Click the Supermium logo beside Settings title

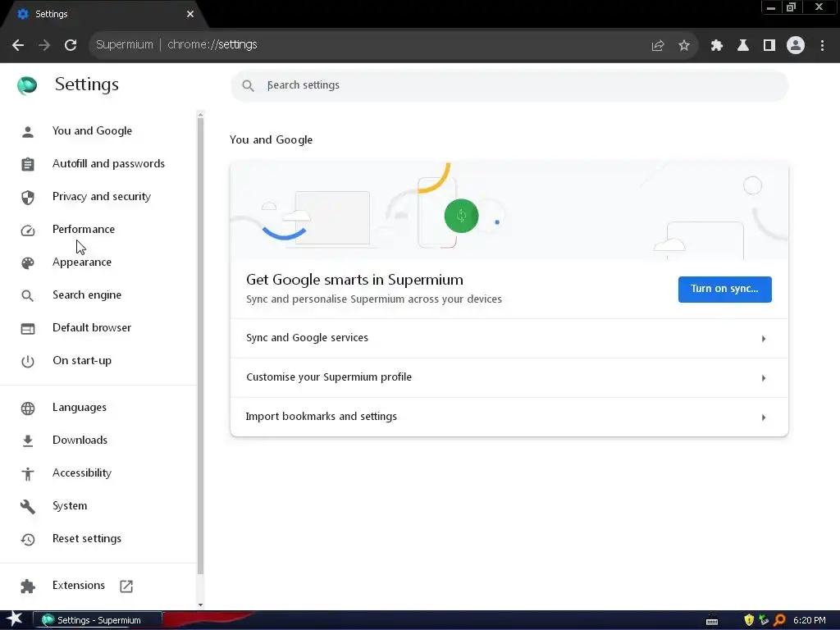[x=27, y=84]
